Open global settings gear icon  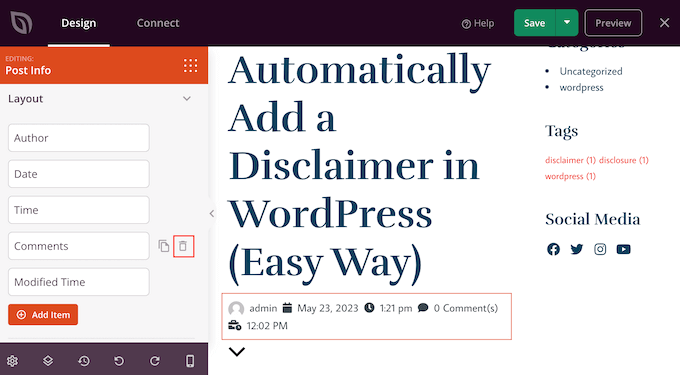coord(12,361)
